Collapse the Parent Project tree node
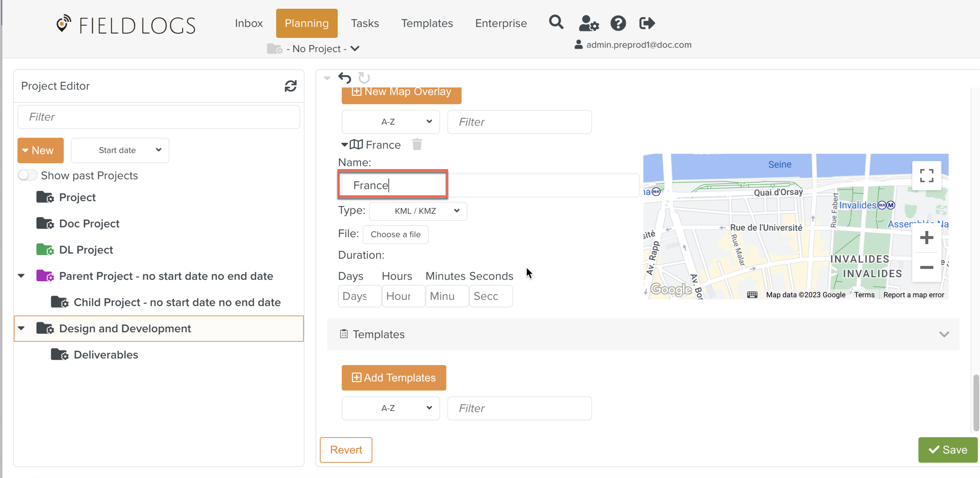The image size is (980, 478). (22, 276)
